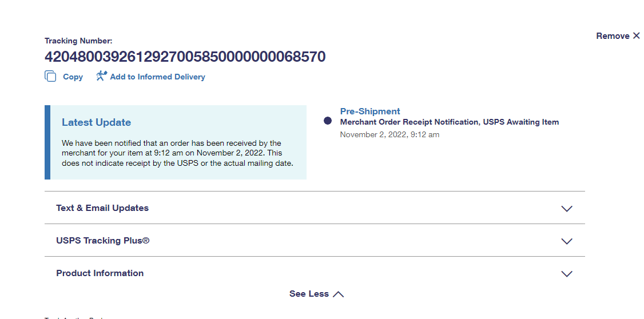
Task: Expand Product Information using its chevron
Action: click(567, 274)
